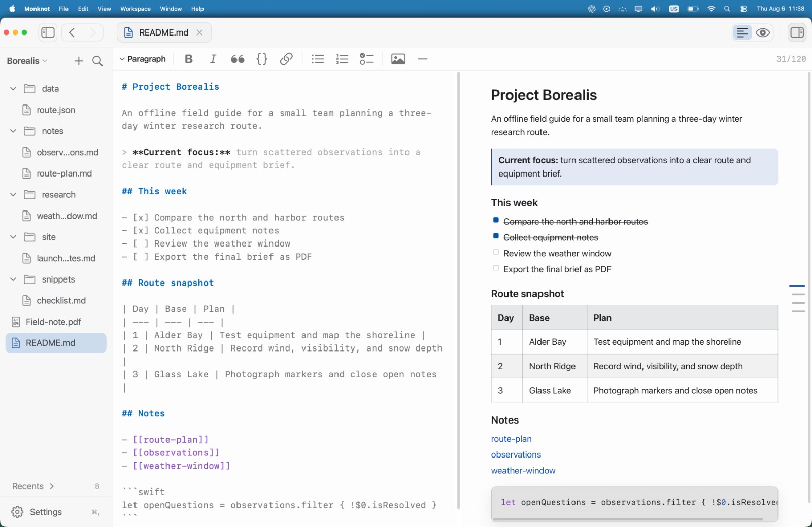The image size is (812, 527).
Task: Uncheck 'Compare the north and harbor routes'
Action: click(x=496, y=220)
